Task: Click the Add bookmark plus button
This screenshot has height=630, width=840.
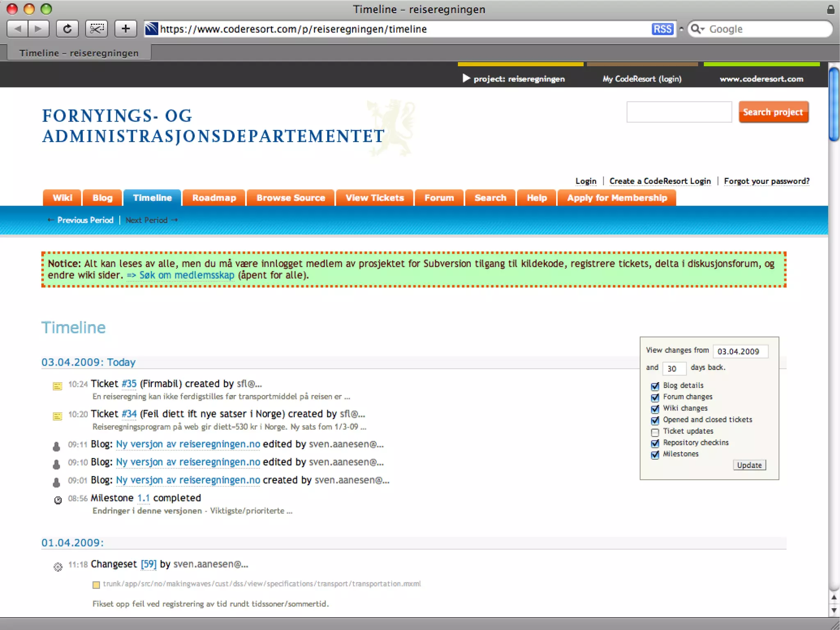Action: point(126,29)
